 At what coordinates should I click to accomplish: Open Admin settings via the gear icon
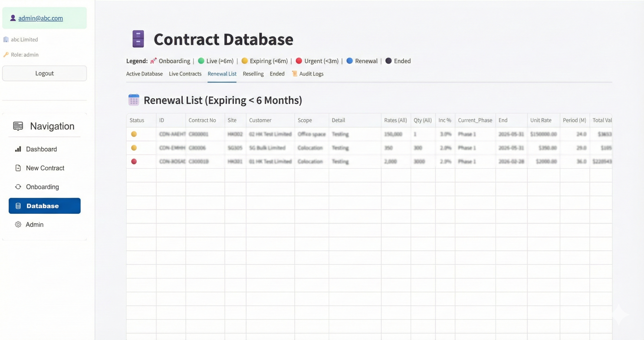pyautogui.click(x=18, y=224)
